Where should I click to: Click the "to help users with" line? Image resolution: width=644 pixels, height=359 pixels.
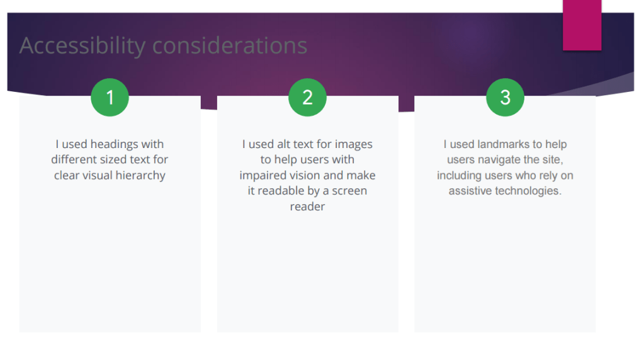pos(307,159)
